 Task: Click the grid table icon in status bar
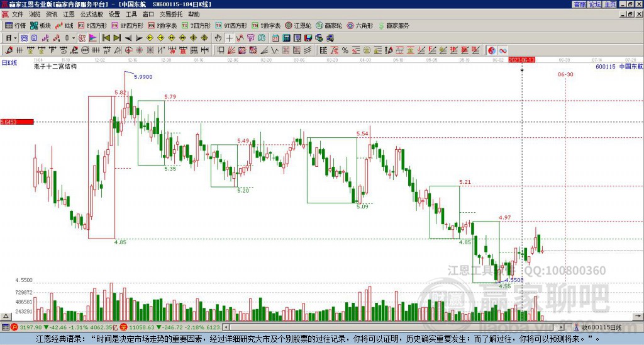coord(5,327)
